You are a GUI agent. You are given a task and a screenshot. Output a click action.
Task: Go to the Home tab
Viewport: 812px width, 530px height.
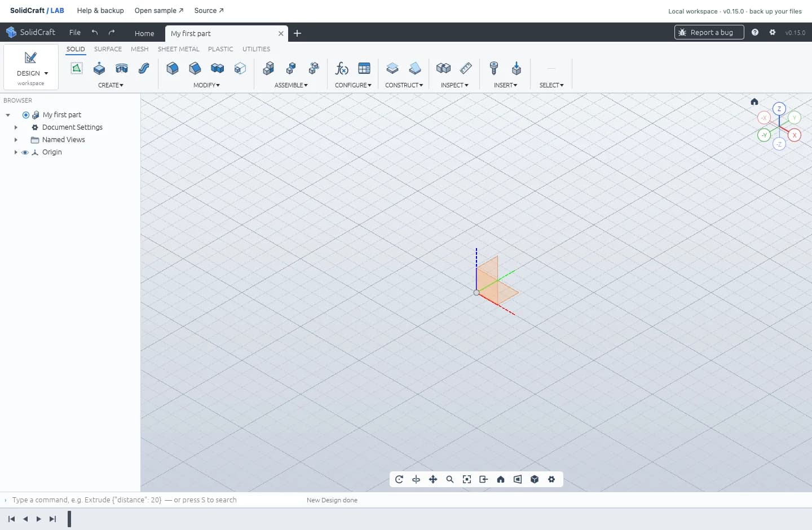(144, 33)
